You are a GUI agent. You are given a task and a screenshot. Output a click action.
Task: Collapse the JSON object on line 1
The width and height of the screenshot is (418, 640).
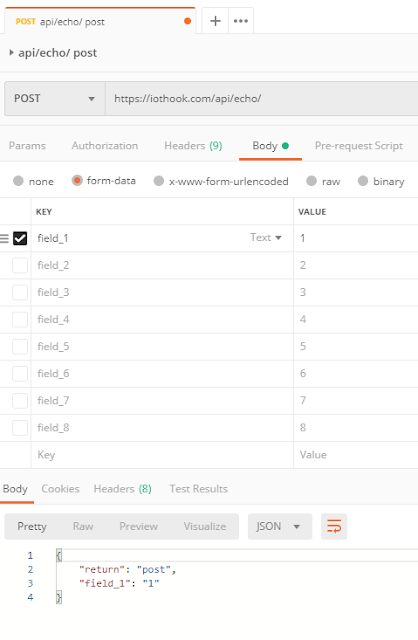59,555
